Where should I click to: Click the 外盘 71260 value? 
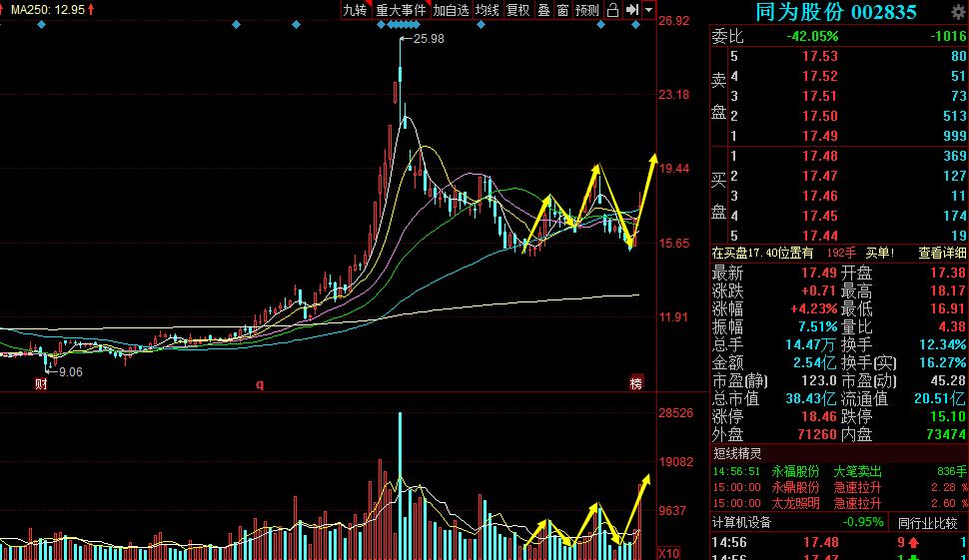click(x=817, y=434)
